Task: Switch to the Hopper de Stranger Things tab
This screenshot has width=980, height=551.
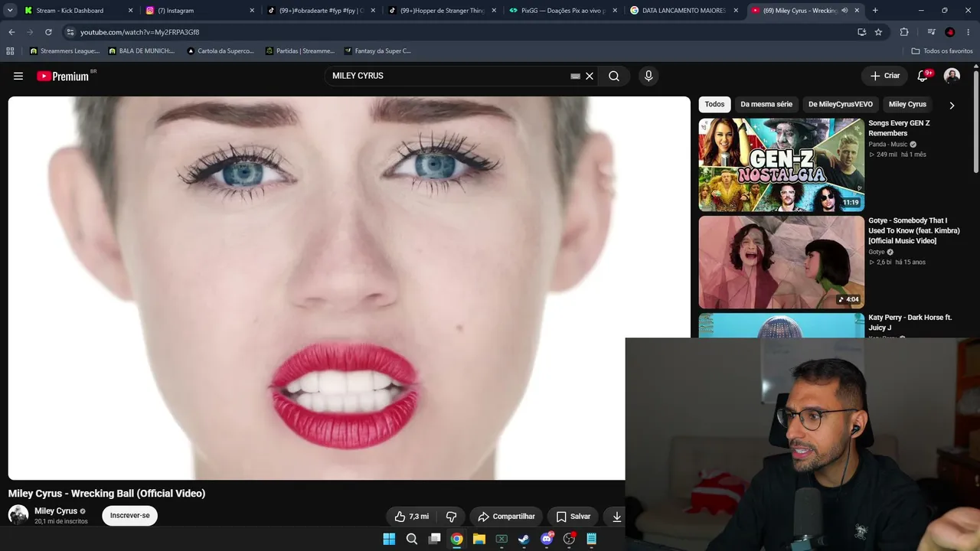Action: (x=443, y=11)
